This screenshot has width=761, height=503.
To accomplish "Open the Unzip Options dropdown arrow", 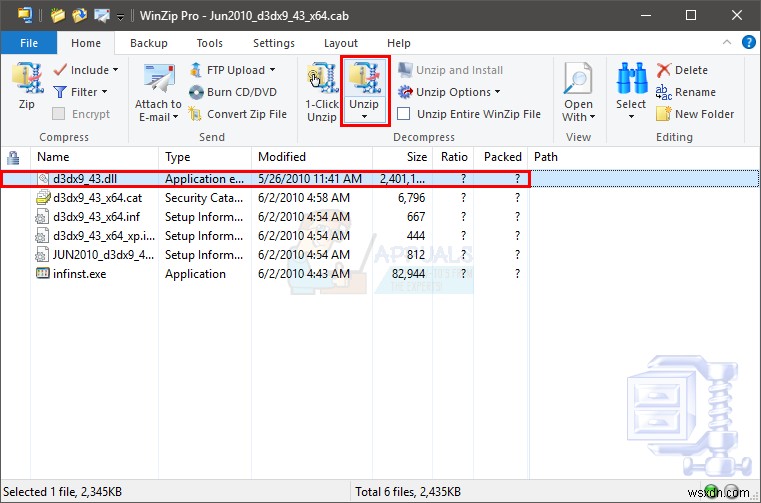I will pos(497,92).
